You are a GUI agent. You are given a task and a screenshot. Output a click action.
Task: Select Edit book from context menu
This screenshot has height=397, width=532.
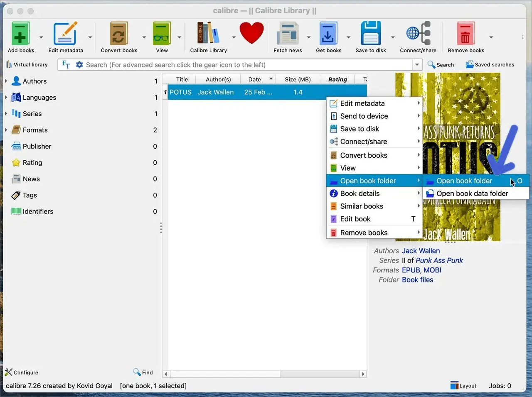coord(355,219)
